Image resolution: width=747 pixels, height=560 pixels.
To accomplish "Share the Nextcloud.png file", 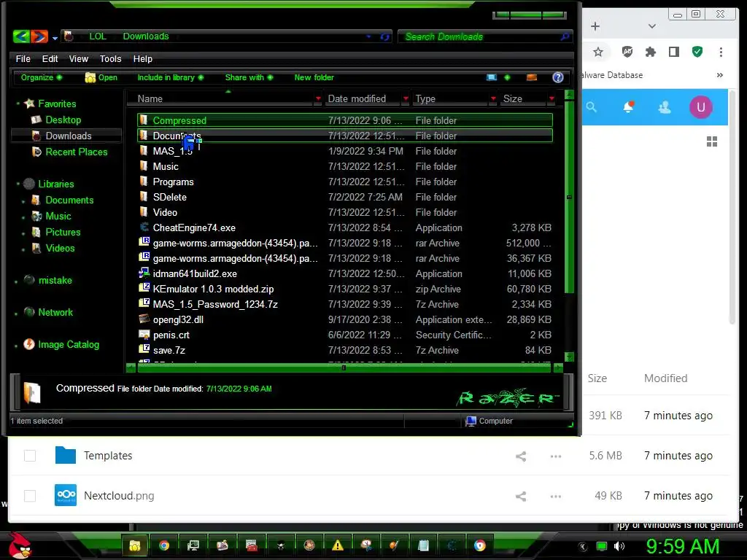I will click(521, 496).
